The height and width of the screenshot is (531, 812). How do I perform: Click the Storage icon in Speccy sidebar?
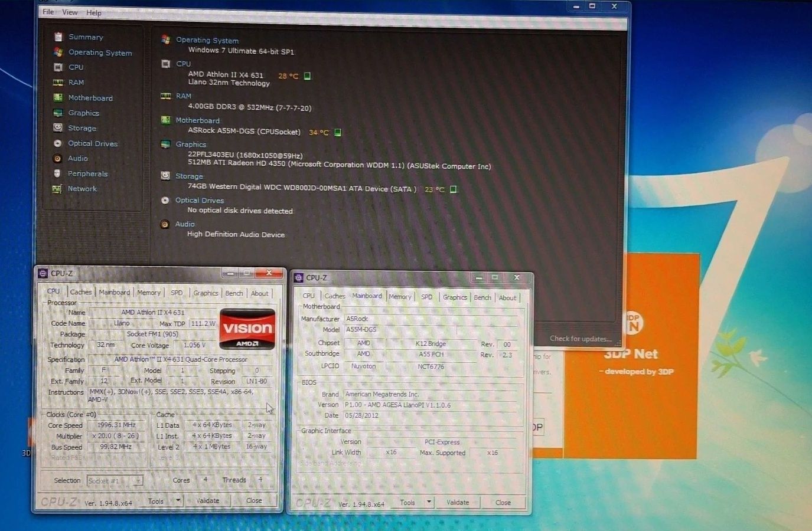pos(57,127)
